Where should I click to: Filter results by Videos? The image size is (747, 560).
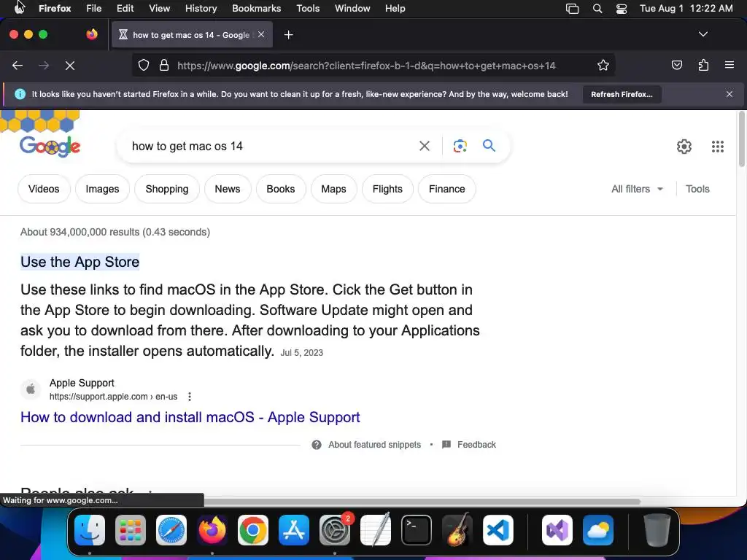click(x=44, y=189)
